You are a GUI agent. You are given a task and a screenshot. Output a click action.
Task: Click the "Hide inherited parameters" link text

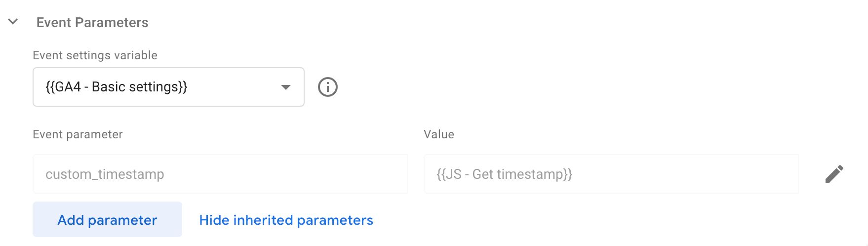tap(286, 220)
